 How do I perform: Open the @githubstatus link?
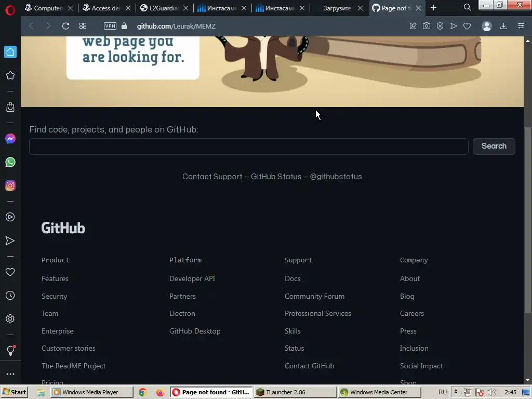(x=336, y=177)
